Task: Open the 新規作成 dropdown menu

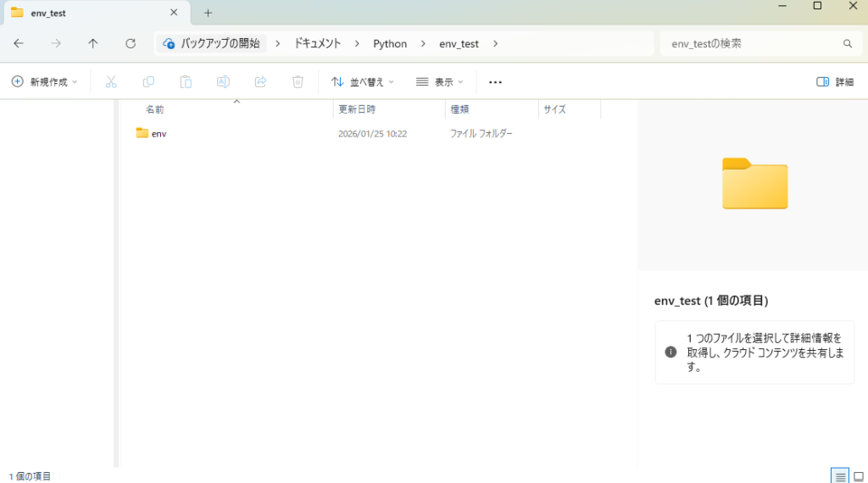Action: pyautogui.click(x=44, y=82)
